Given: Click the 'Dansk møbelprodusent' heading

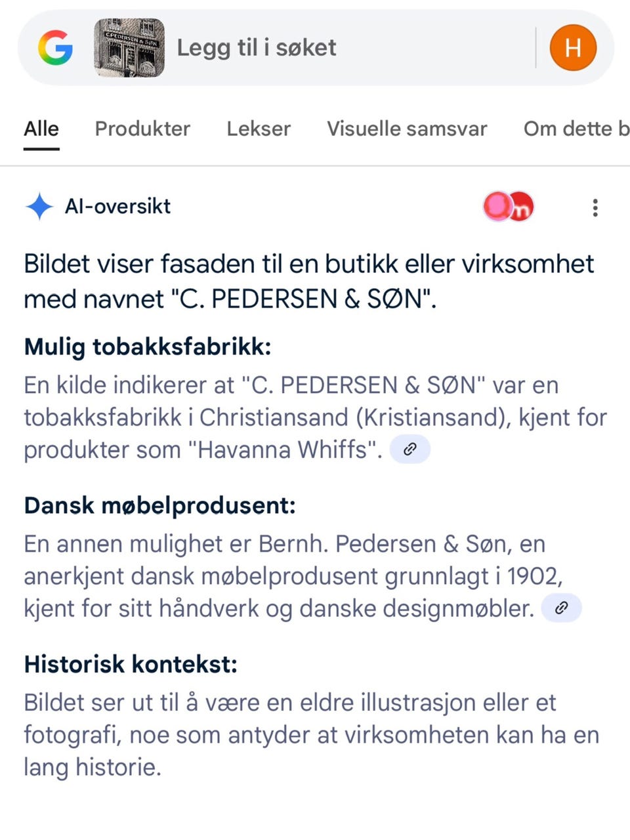Looking at the screenshot, I should 159,505.
